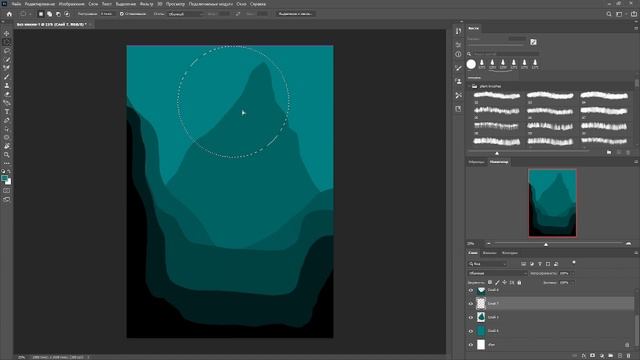
Task: Open the layer Opacity slider arrow
Action: click(x=572, y=273)
